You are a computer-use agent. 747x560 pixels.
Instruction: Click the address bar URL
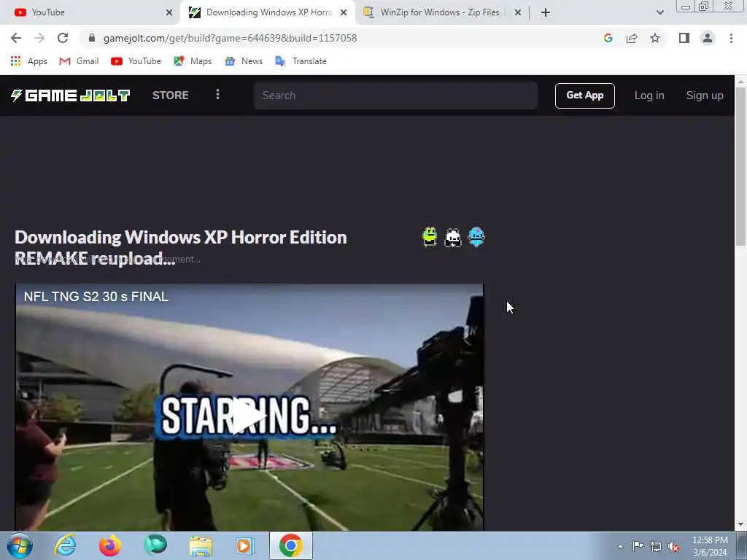(230, 38)
